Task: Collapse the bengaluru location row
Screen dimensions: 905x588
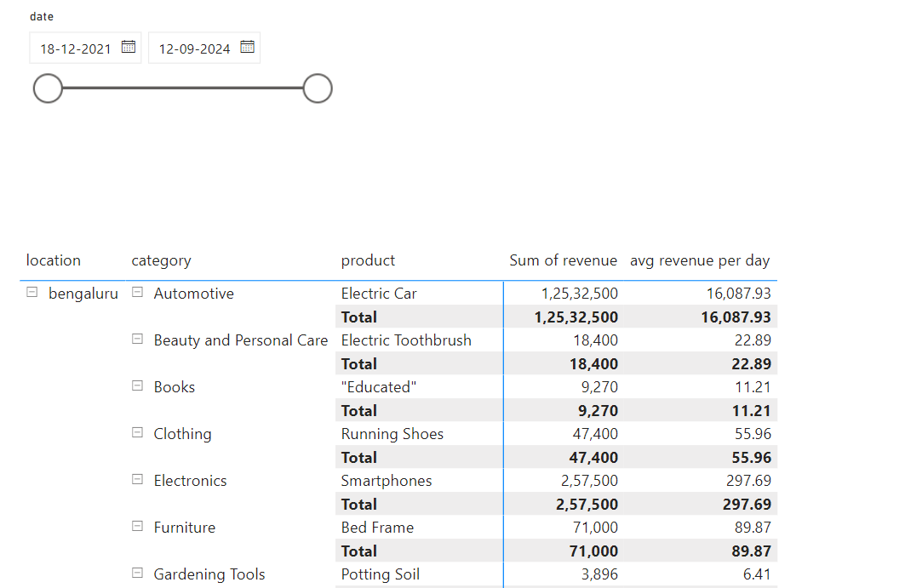Action: (x=32, y=293)
